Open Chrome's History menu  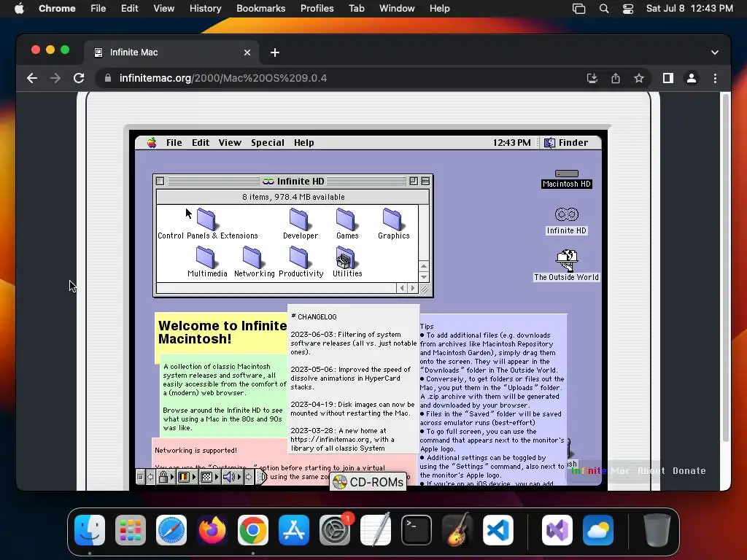click(x=205, y=9)
